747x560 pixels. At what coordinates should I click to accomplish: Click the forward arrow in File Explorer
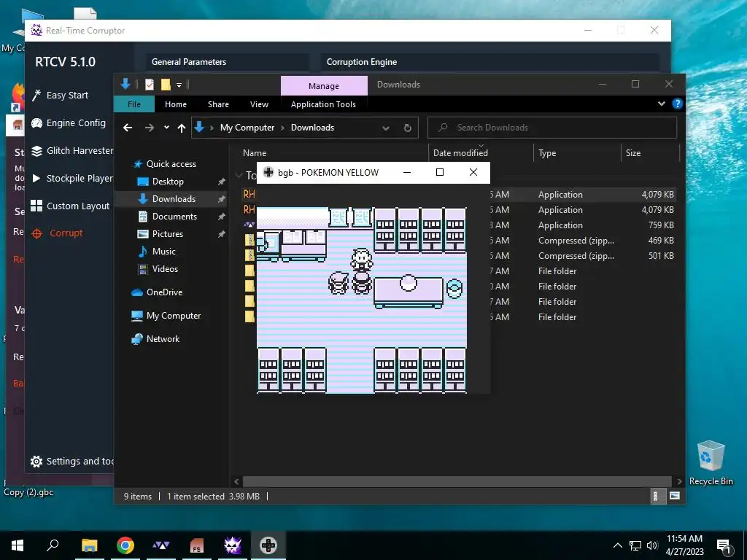150,128
